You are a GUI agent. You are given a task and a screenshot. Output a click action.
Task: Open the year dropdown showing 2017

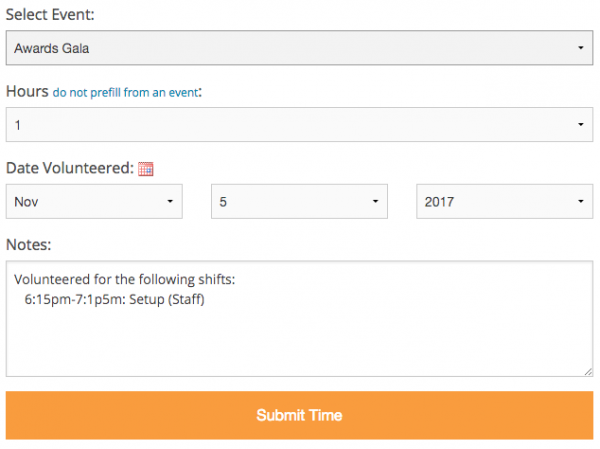[x=505, y=202]
